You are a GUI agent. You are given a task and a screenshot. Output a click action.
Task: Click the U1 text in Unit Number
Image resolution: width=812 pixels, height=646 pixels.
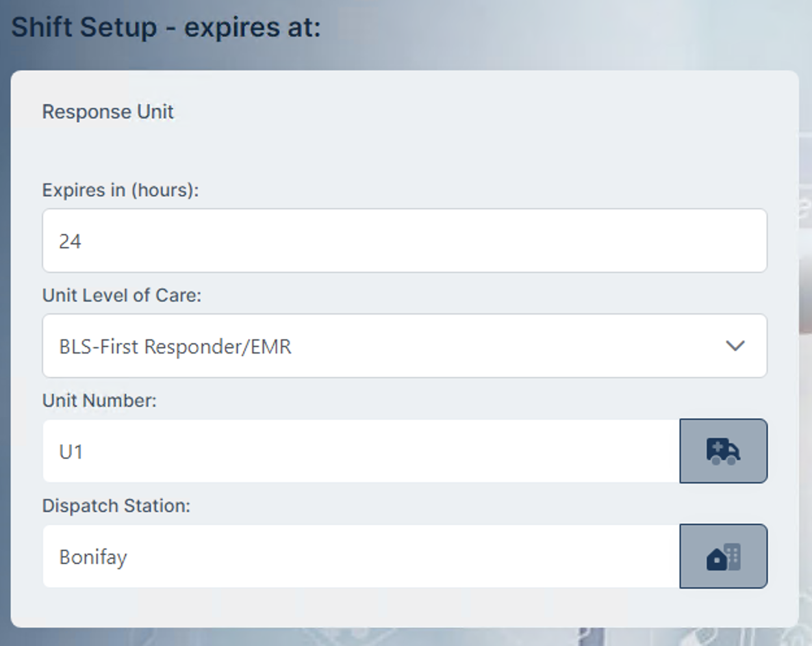click(x=71, y=452)
